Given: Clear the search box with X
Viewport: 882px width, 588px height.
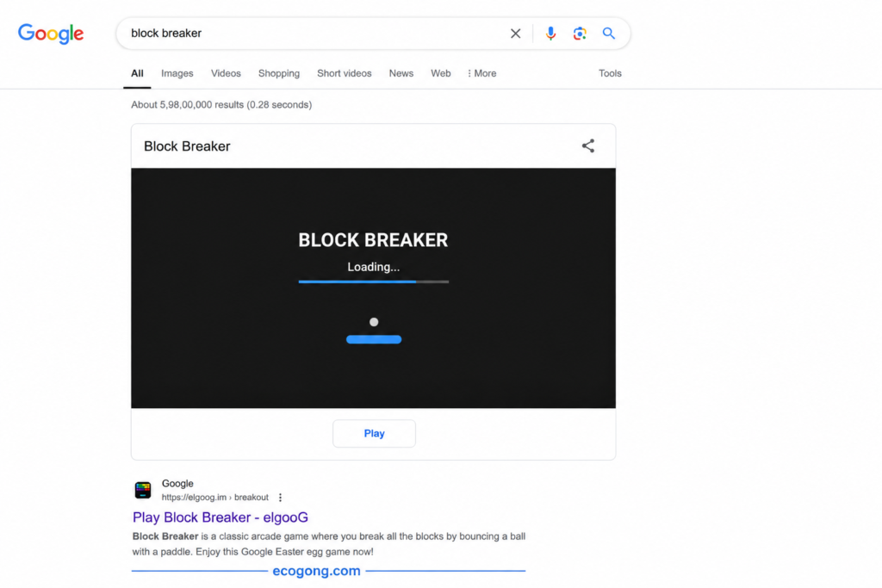Looking at the screenshot, I should [515, 34].
